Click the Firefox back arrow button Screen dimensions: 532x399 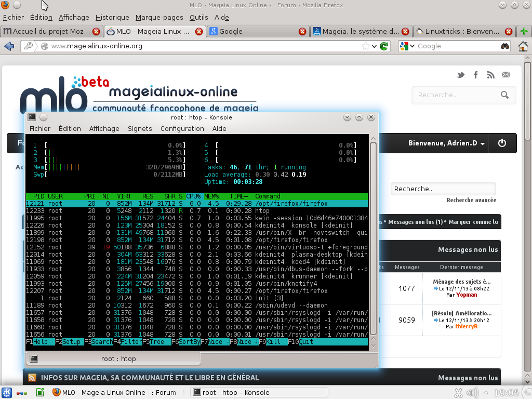[9, 46]
